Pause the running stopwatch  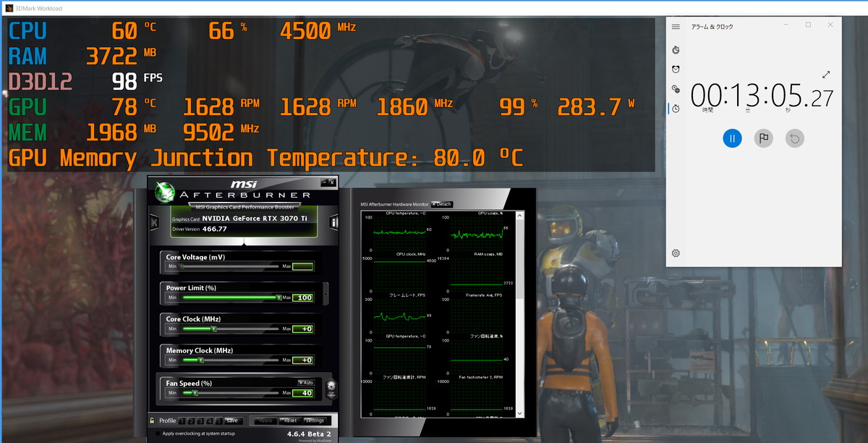pyautogui.click(x=732, y=138)
